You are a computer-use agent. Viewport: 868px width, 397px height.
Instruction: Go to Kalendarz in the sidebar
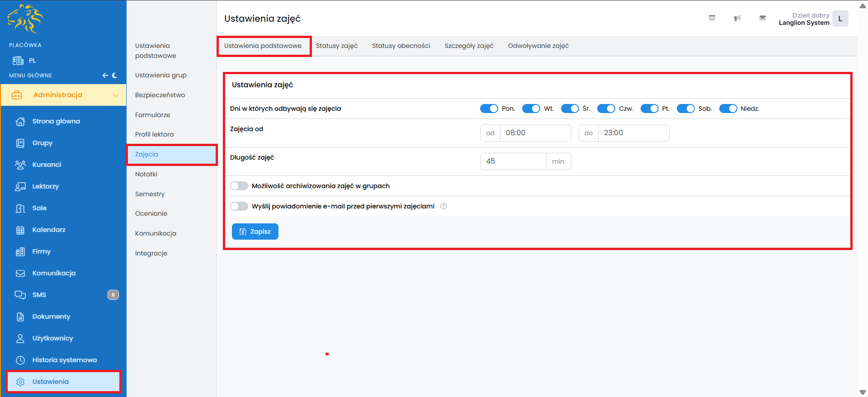click(x=49, y=230)
